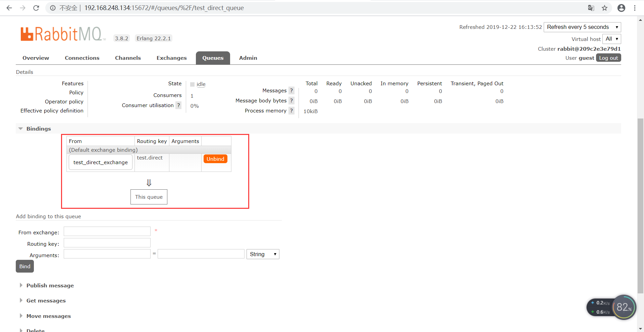Click the 10kiB process memory value
This screenshot has height=332, width=644.
(311, 111)
